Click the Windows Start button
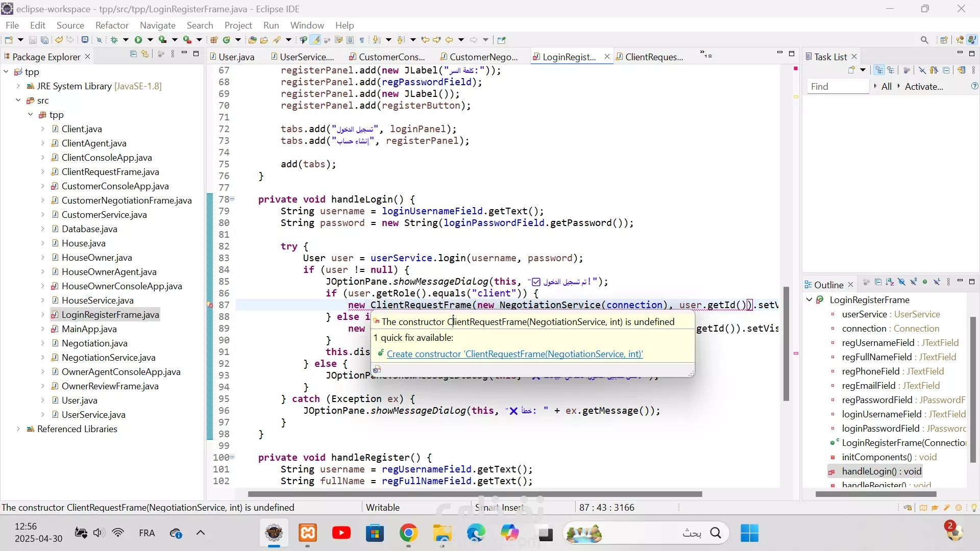The image size is (980, 551). 749,533
